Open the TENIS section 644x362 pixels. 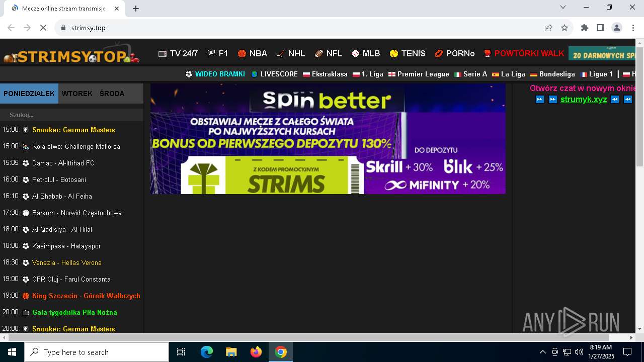pyautogui.click(x=408, y=53)
